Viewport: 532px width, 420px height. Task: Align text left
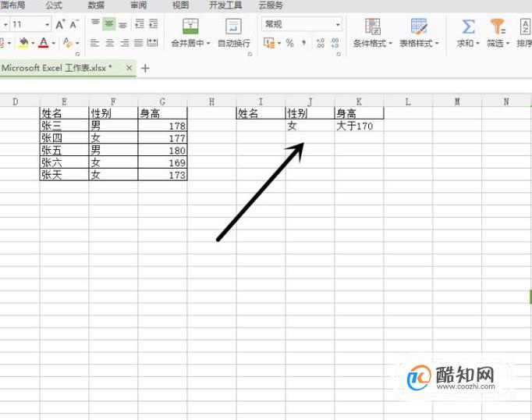[x=94, y=43]
